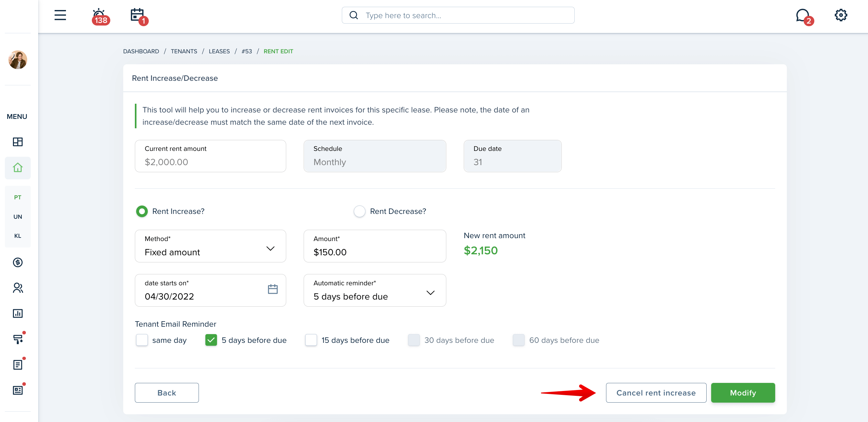Select the UN sidebar submenu item

click(17, 216)
